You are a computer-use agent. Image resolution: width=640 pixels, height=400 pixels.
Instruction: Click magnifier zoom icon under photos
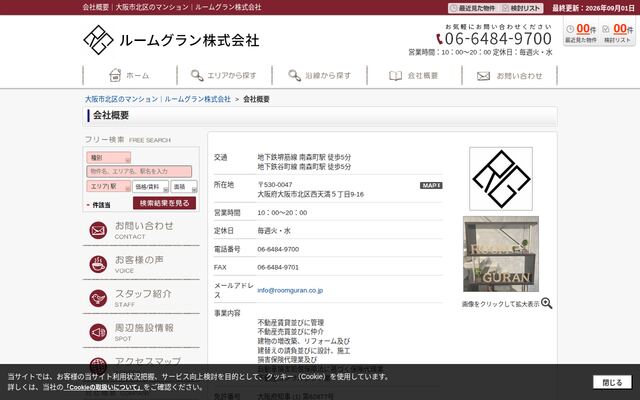[x=547, y=303]
